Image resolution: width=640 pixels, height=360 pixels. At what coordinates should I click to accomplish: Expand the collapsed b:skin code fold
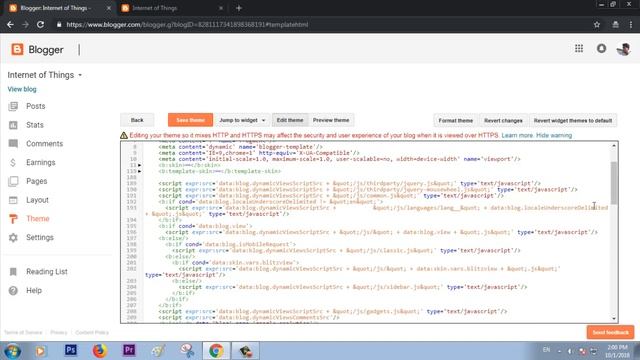pos(140,165)
